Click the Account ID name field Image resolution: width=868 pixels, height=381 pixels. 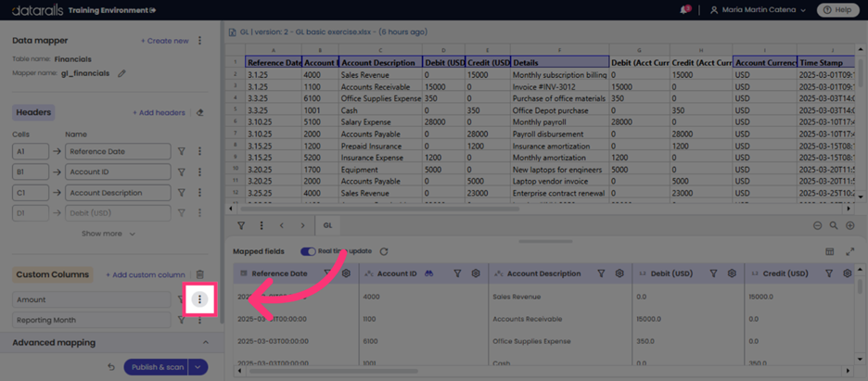[118, 172]
